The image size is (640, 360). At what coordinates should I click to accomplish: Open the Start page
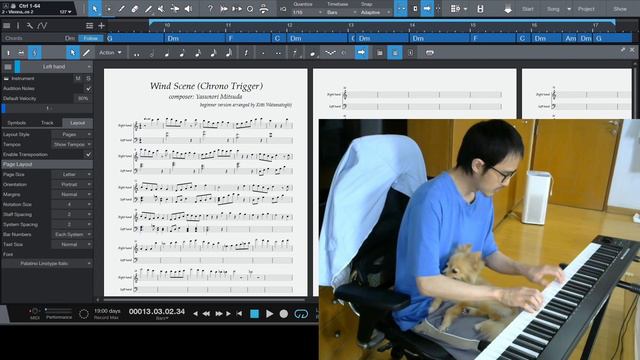[x=527, y=9]
